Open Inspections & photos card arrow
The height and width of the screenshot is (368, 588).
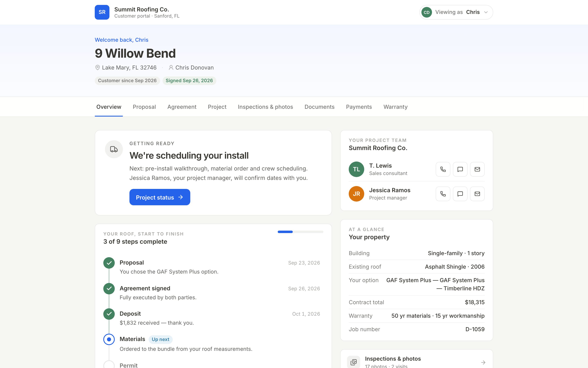[x=483, y=362]
